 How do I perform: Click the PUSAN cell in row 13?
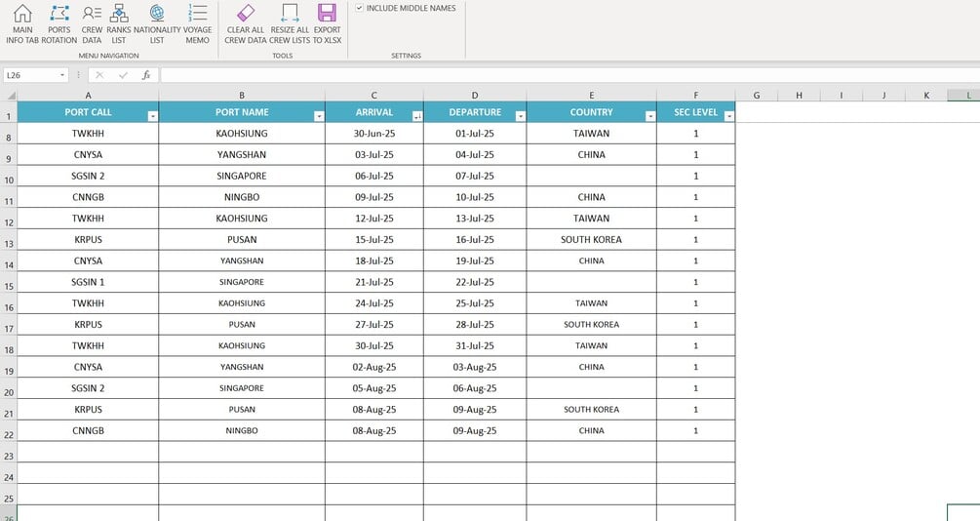242,240
